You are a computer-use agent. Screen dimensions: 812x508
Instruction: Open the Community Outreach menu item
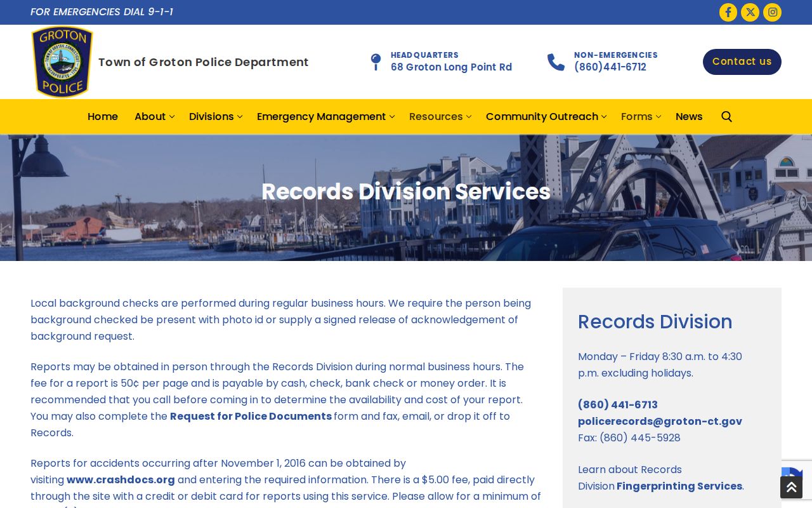coord(542,116)
